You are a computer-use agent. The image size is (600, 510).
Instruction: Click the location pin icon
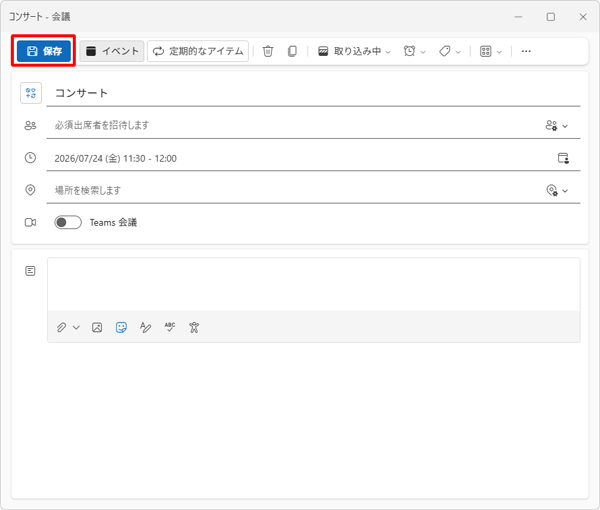[x=30, y=190]
